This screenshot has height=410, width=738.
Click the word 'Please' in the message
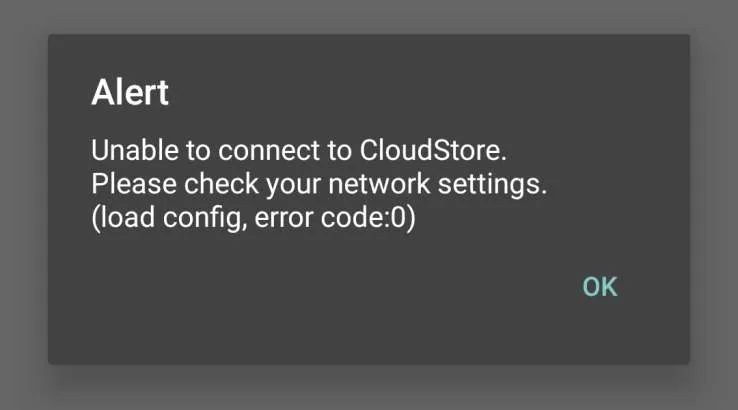pyautogui.click(x=127, y=185)
